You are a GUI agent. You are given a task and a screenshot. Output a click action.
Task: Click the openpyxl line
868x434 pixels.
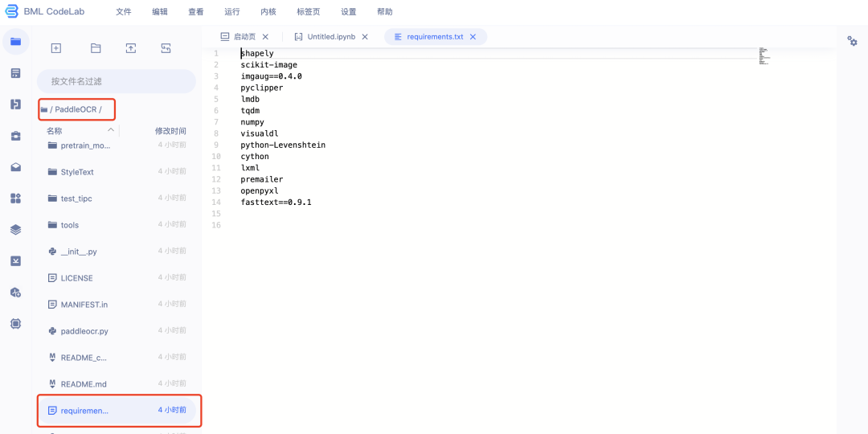click(260, 191)
